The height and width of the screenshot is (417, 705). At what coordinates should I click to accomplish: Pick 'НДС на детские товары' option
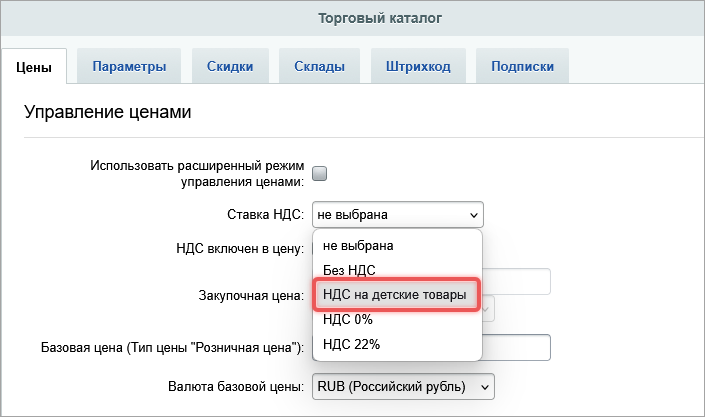tap(396, 295)
